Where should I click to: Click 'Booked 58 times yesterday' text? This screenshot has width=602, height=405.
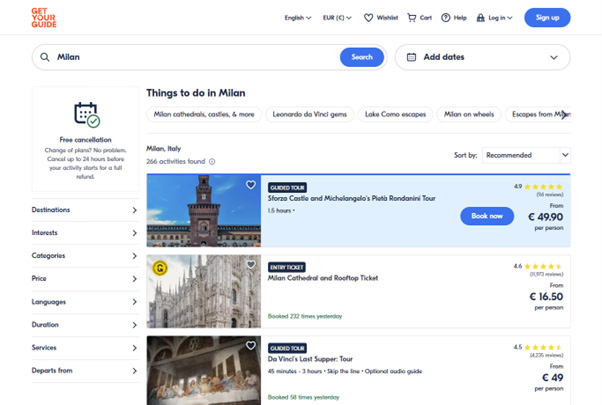(x=303, y=397)
